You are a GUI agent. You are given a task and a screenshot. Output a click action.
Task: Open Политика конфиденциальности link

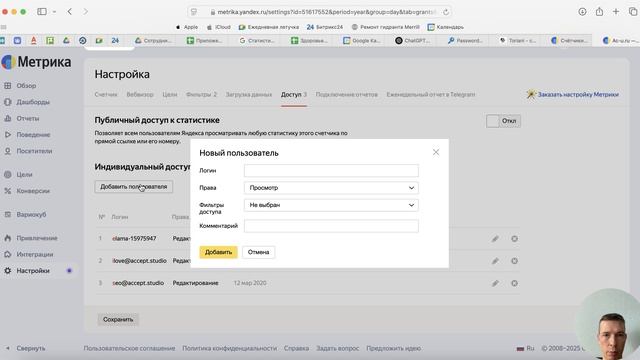[229, 348]
